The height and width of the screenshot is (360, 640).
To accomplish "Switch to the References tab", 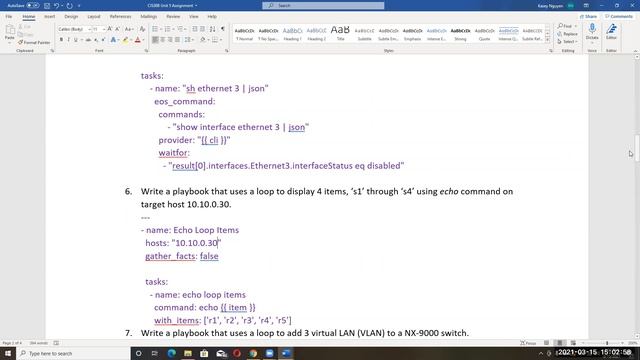I will coord(120,17).
